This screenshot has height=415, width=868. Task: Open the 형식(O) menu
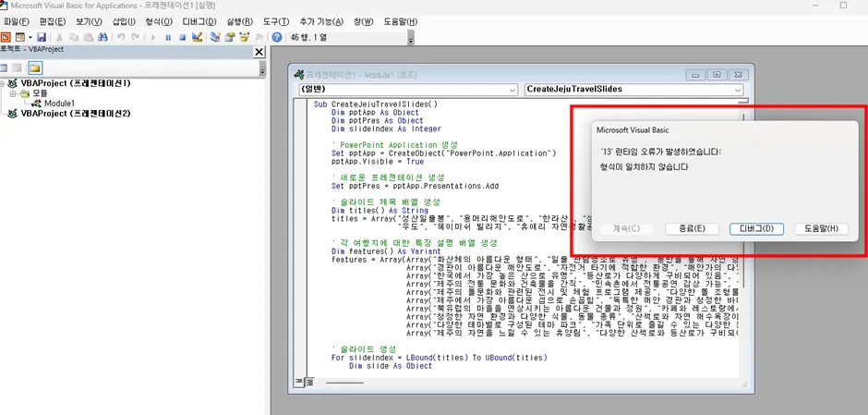pos(159,21)
